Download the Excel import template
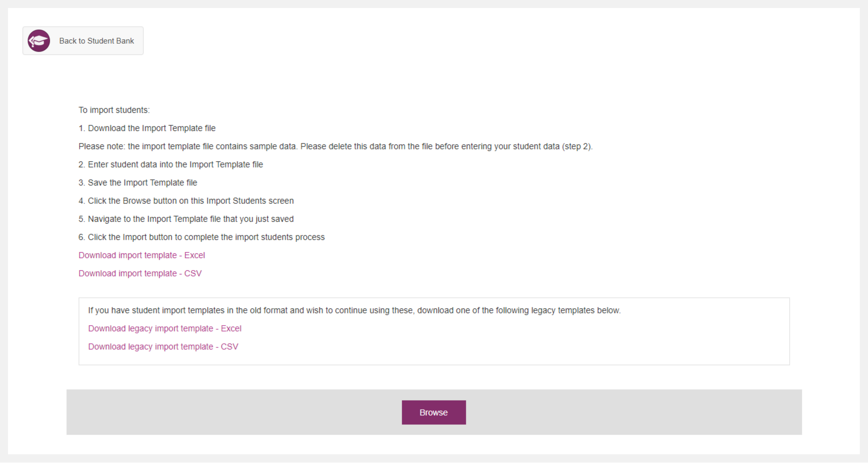Image resolution: width=868 pixels, height=463 pixels. (x=142, y=255)
